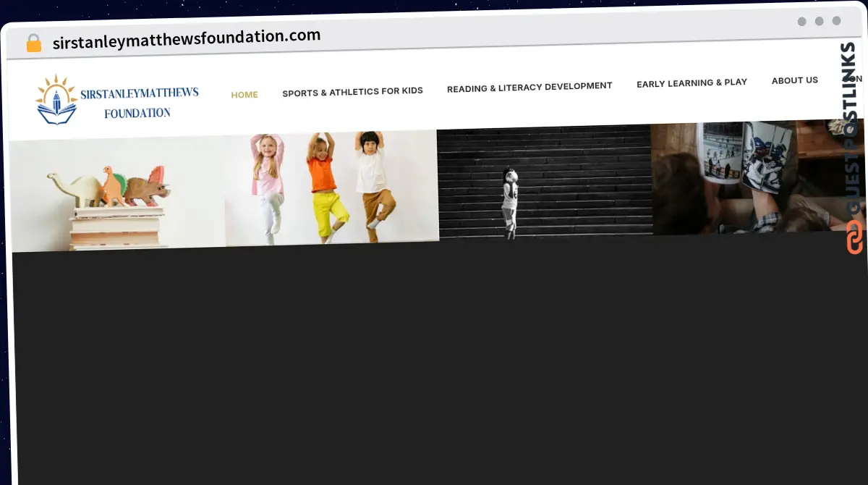Image resolution: width=868 pixels, height=485 pixels.
Task: Click the middle gray browser control dot
Action: pos(818,22)
